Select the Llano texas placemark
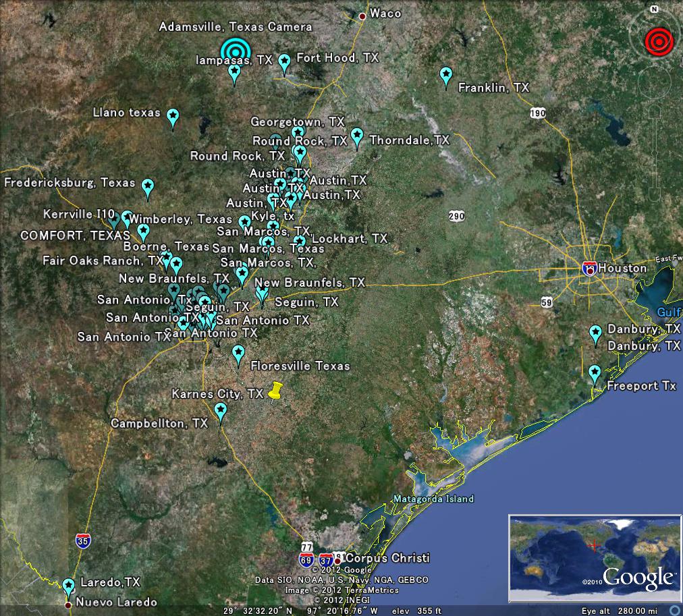The image size is (683, 616). click(172, 117)
